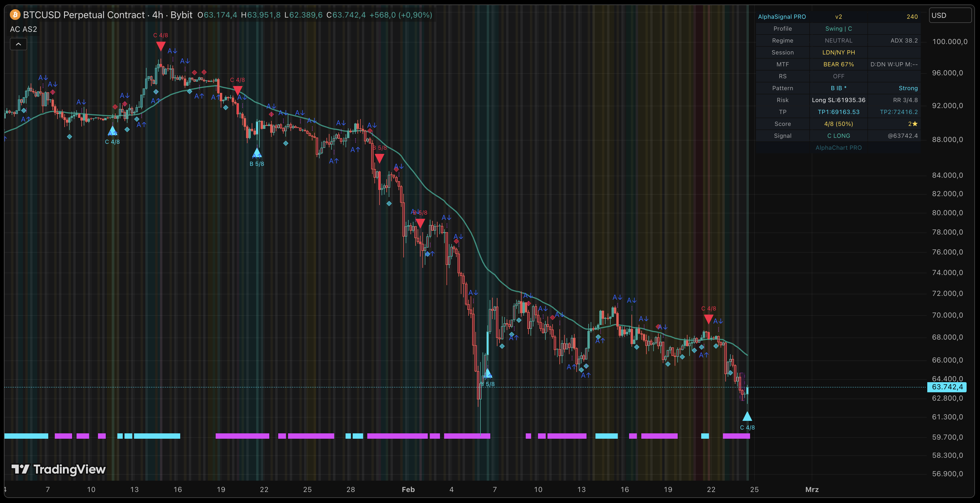Toggle visibility of the AC AS2 indicator
Viewport: 980px width, 503px height.
coord(23,29)
